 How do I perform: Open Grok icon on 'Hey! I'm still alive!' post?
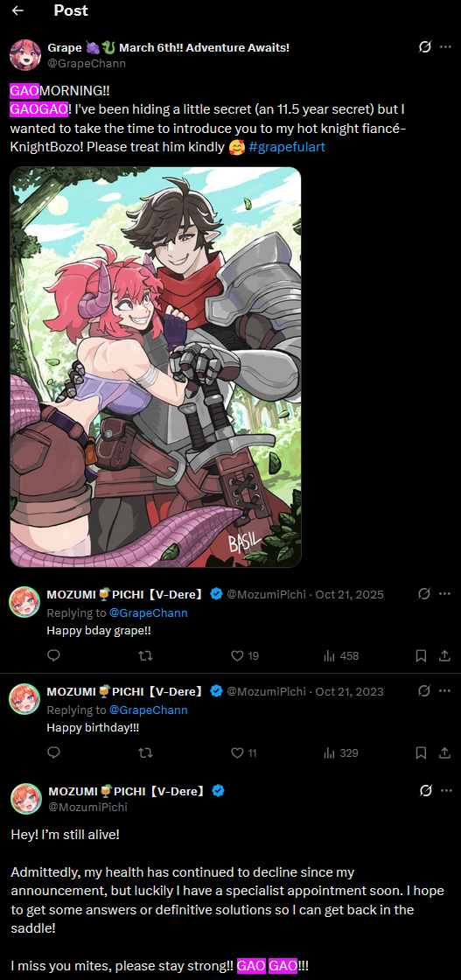pyautogui.click(x=425, y=791)
